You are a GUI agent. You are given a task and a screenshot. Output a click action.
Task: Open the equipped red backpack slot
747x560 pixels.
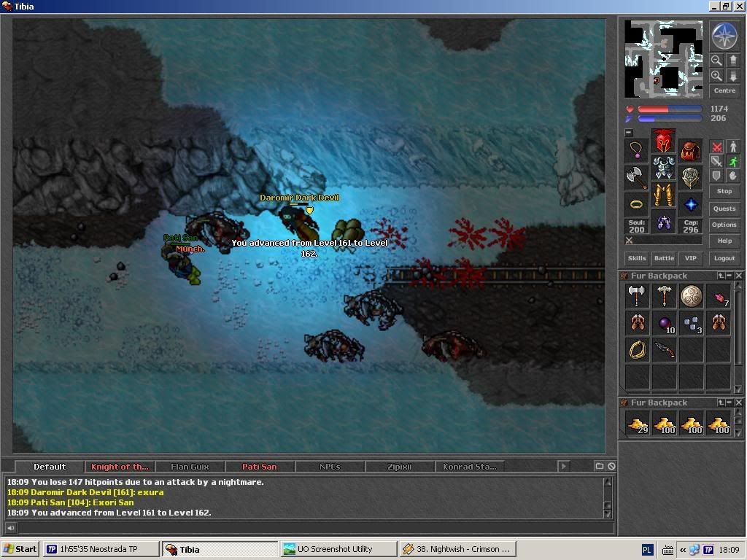click(x=691, y=150)
